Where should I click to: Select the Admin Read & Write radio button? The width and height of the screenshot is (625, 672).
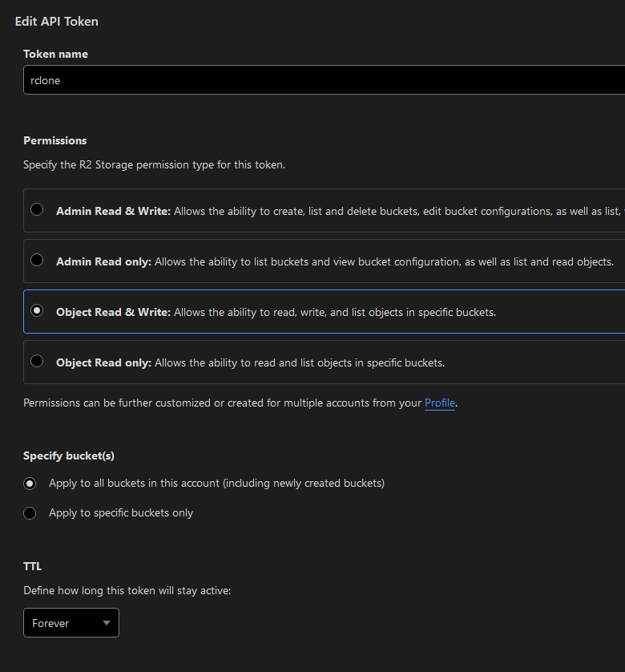click(x=37, y=210)
